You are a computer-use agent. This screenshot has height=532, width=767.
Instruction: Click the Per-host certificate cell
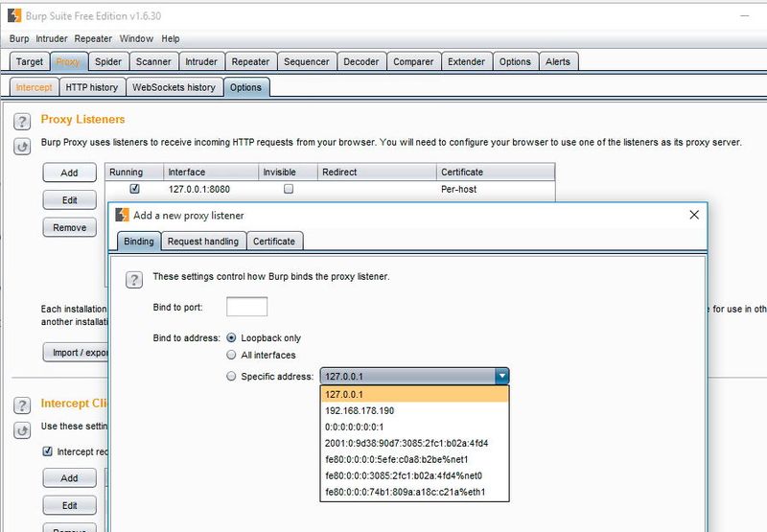(496, 189)
